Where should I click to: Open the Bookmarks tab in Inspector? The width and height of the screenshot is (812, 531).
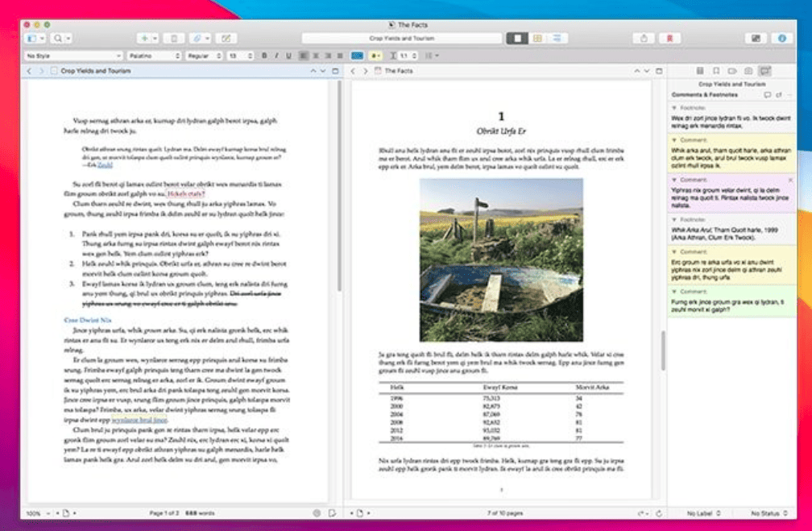coord(715,71)
